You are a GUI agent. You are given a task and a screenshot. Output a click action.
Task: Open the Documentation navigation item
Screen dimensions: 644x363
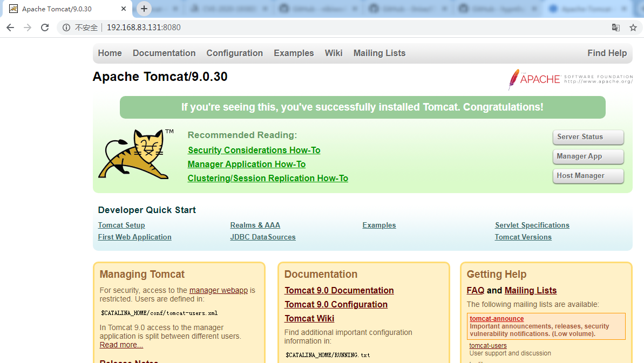[164, 53]
